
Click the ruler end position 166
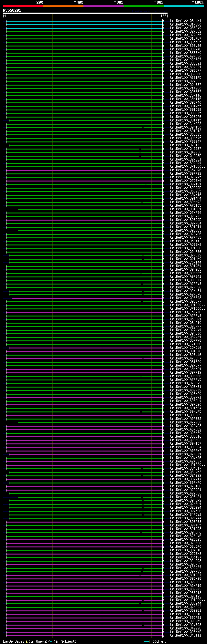(x=163, y=16)
